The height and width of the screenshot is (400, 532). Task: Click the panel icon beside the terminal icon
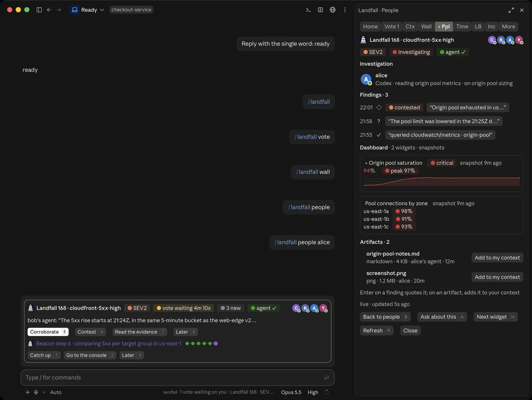coord(320,10)
